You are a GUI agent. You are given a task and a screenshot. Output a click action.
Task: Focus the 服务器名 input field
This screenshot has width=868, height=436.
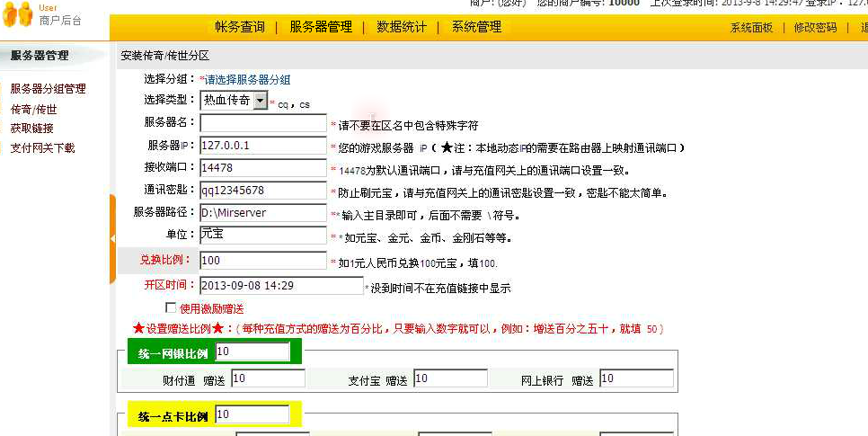[x=263, y=123]
